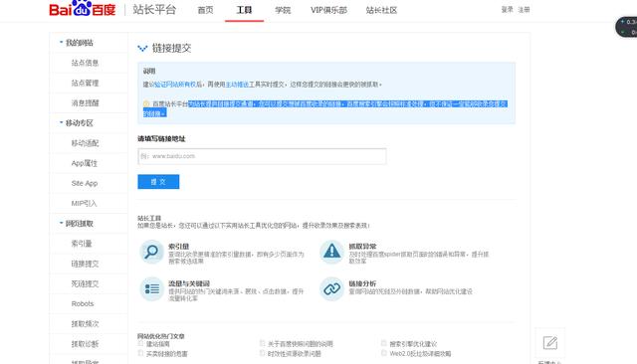Click the 站长平台 title text
This screenshot has height=364, width=637.
[154, 10]
